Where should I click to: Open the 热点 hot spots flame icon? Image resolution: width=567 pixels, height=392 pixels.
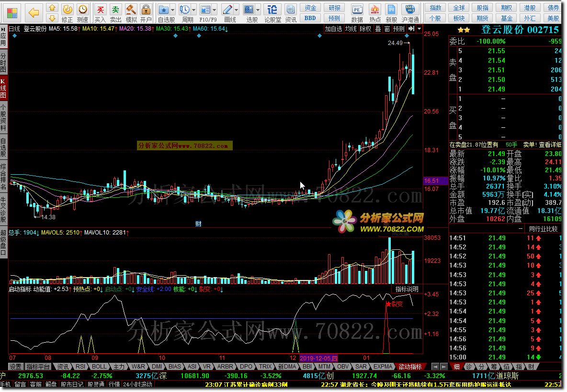pyautogui.click(x=375, y=13)
